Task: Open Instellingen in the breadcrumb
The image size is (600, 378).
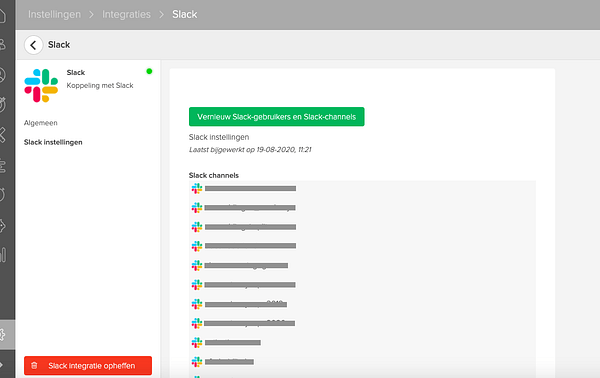Action: coord(54,15)
